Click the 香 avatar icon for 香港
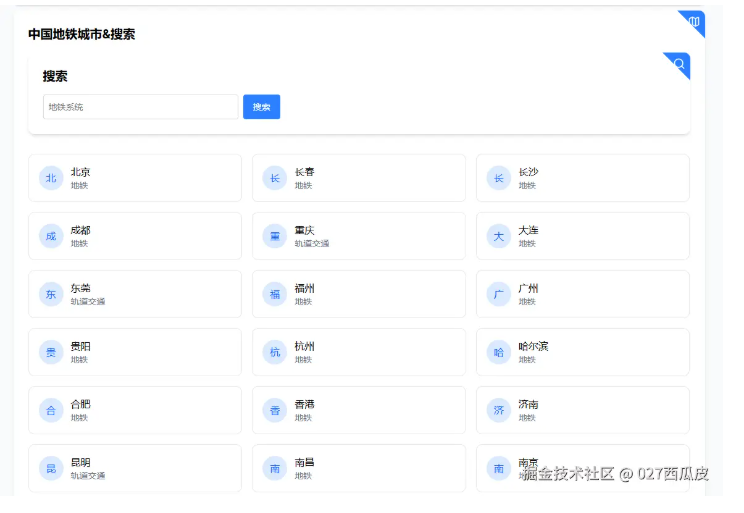 pyautogui.click(x=275, y=410)
